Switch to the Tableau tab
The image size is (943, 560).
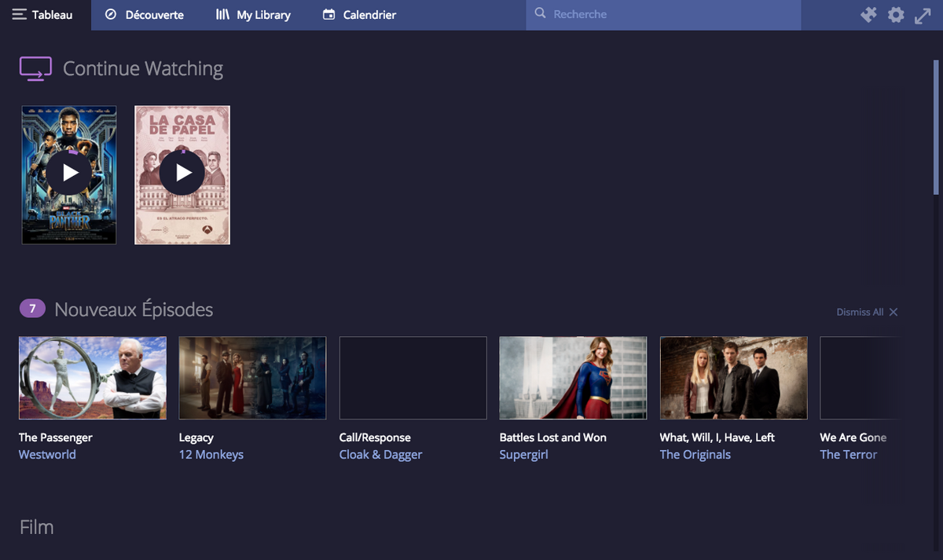coord(46,15)
